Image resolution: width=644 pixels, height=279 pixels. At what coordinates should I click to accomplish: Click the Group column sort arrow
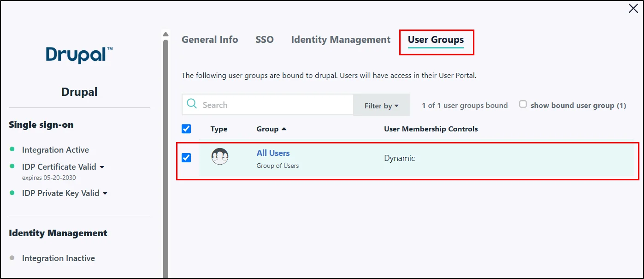[x=284, y=129]
